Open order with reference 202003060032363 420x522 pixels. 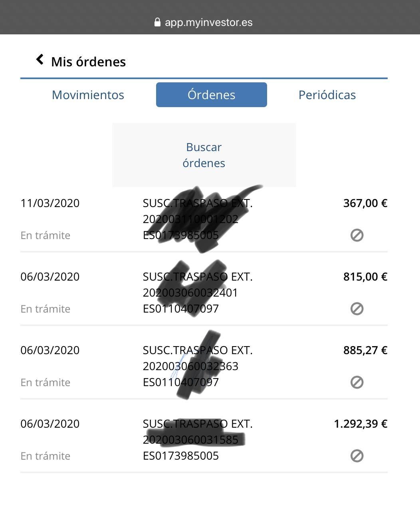[190, 366]
